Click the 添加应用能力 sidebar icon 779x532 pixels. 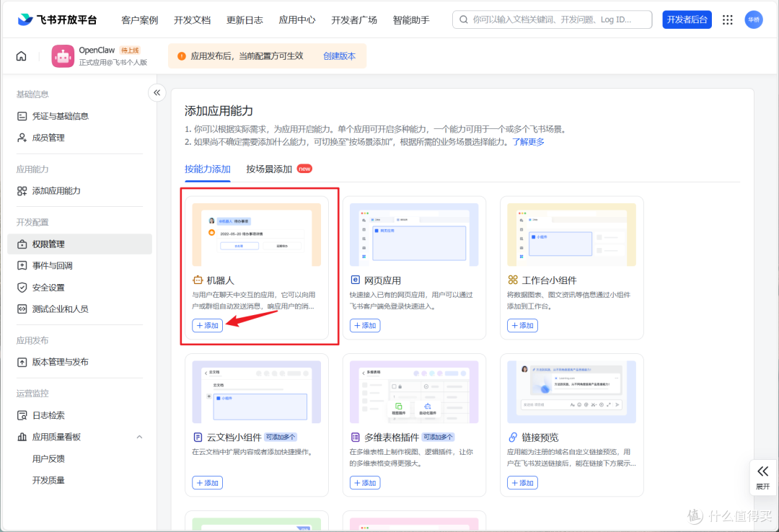22,191
